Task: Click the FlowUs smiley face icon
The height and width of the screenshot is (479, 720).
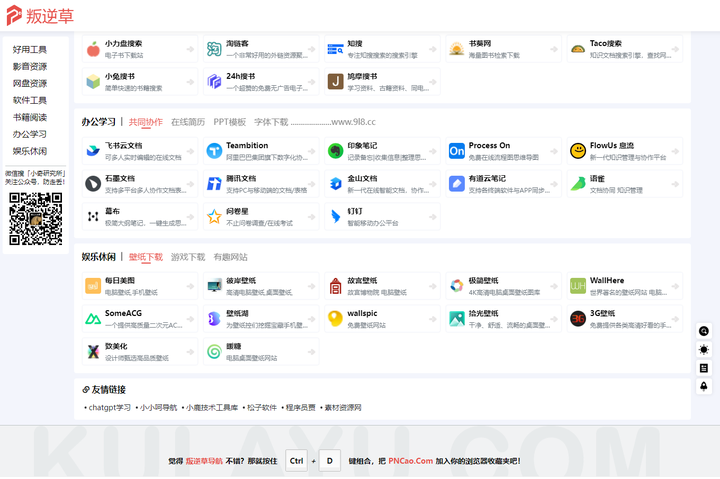Action: (x=578, y=151)
